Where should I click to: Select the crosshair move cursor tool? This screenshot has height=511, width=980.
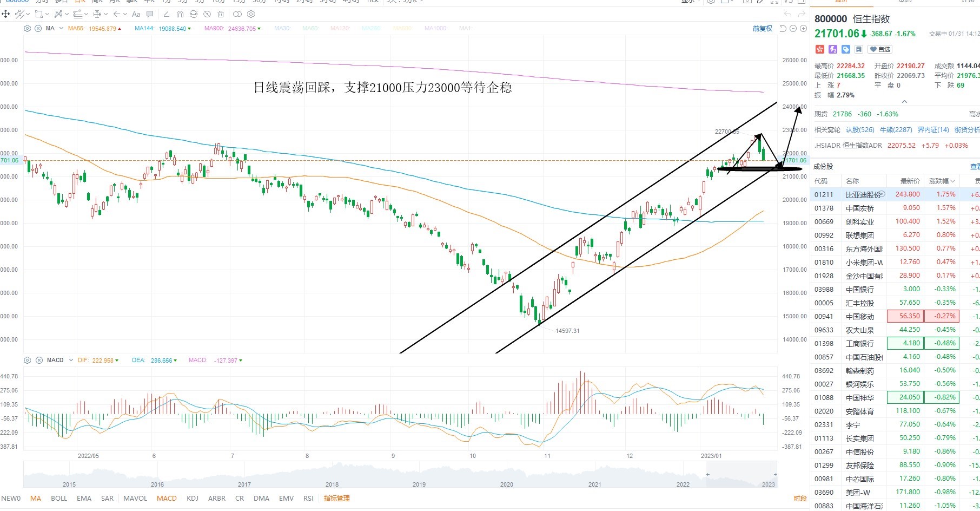click(6, 14)
